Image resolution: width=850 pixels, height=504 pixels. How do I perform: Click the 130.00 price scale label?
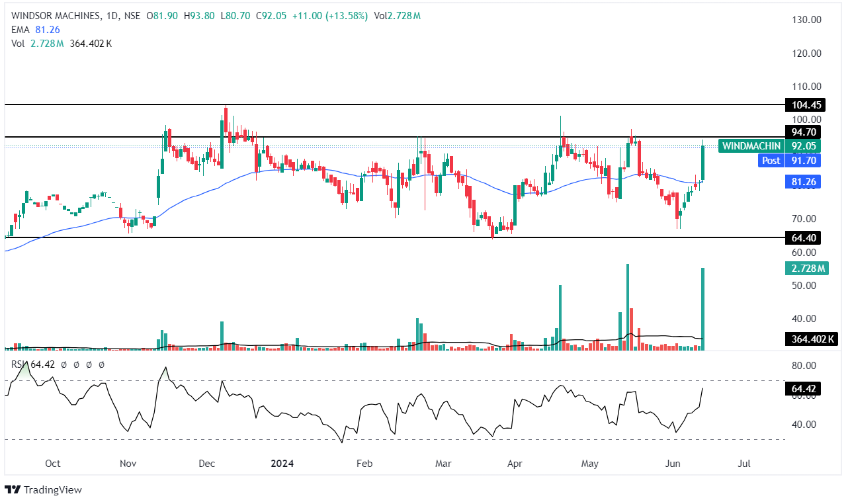point(807,20)
